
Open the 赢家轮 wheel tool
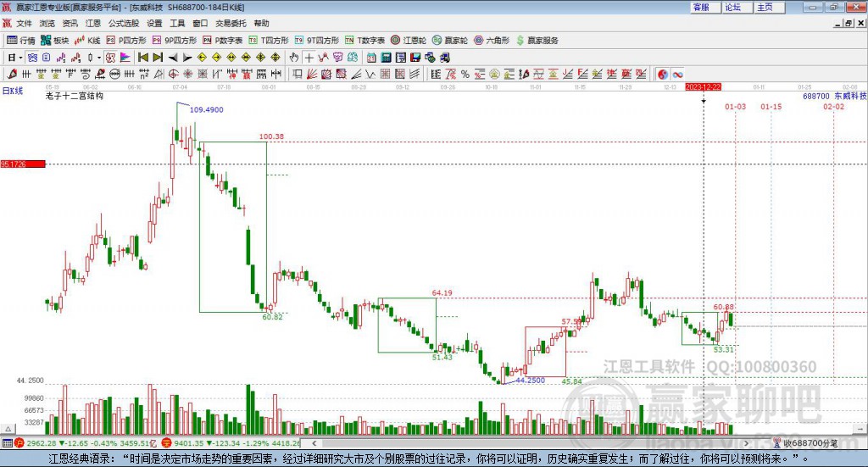pyautogui.click(x=450, y=41)
